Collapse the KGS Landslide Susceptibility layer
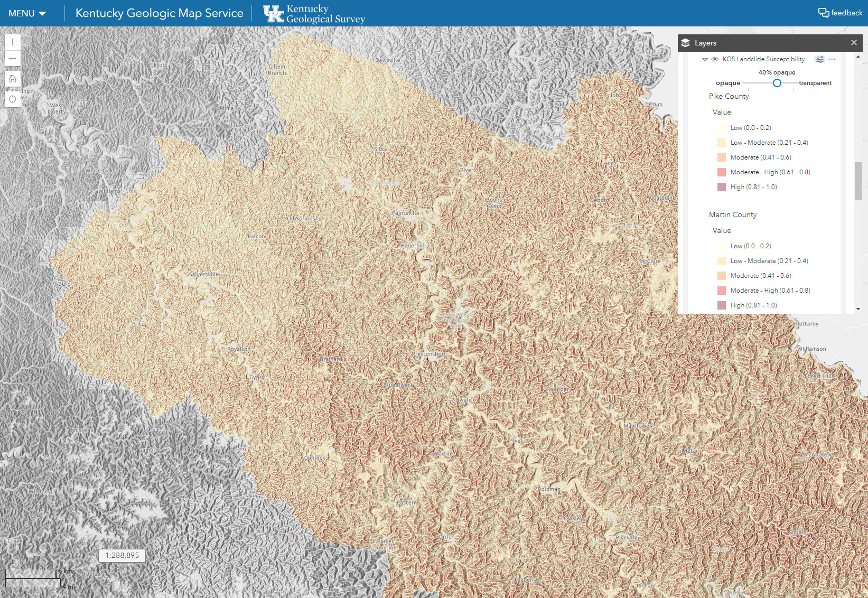This screenshot has width=868, height=598. pos(705,60)
